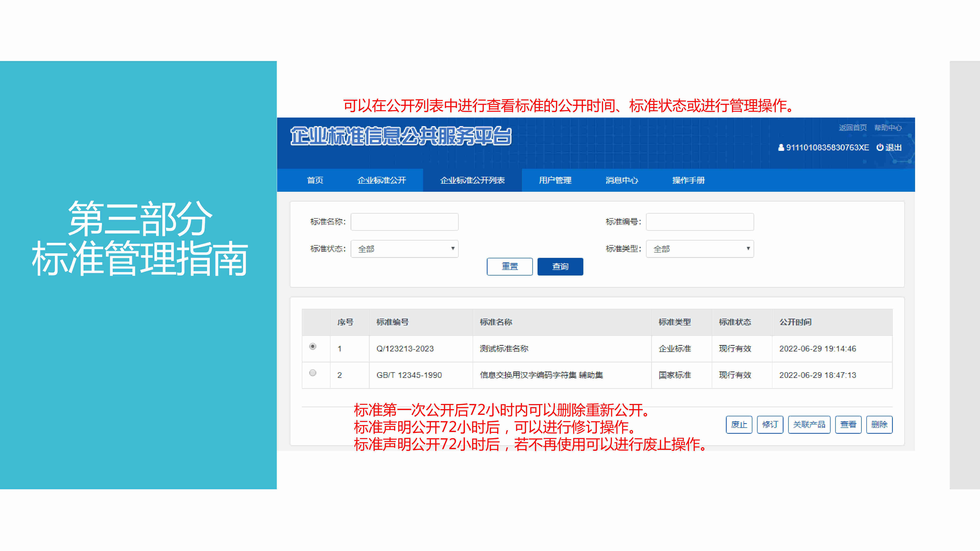Screen dimensions: 980x551
Task: Click the time 2022-06-29 18:47:13
Action: [818, 375]
